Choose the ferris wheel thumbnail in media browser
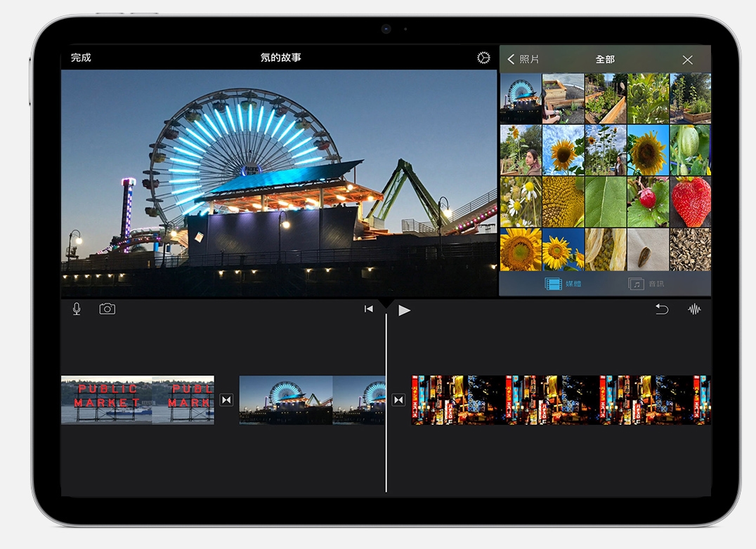 coord(520,98)
